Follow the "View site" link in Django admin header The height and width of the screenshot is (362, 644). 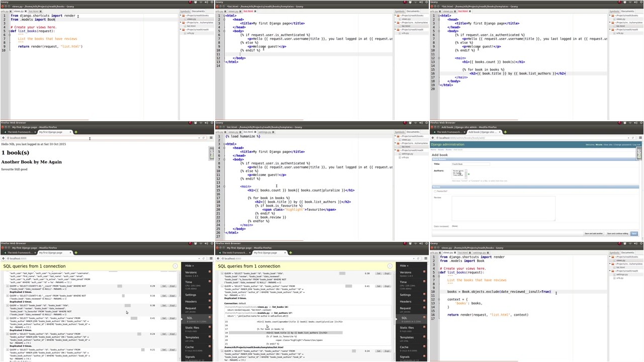point(608,145)
